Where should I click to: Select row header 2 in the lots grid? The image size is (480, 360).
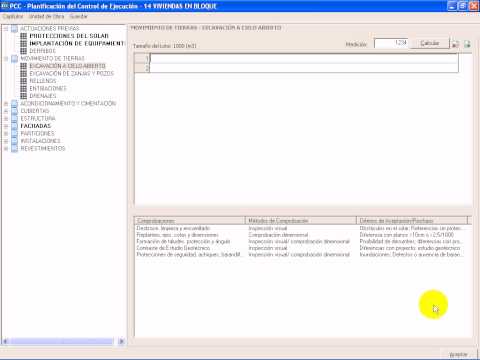[142, 68]
